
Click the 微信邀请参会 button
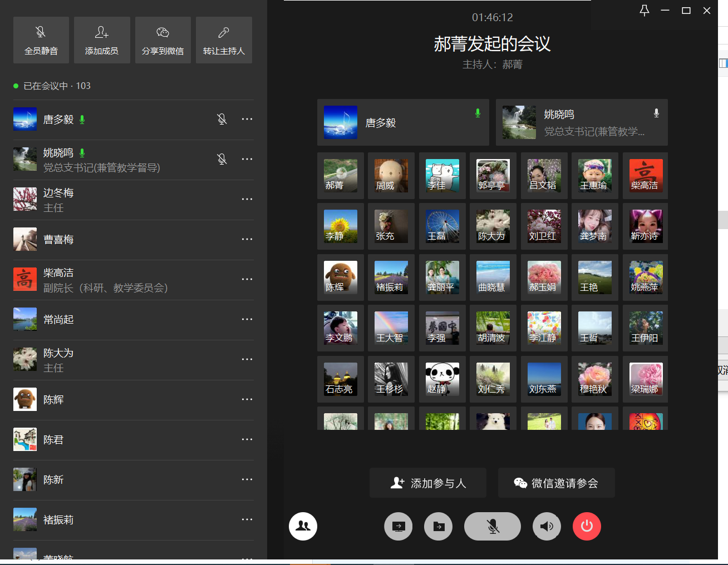coord(556,483)
